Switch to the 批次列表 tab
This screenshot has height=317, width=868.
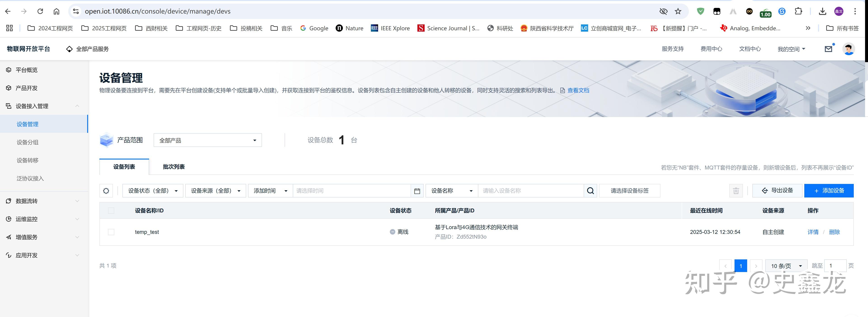coord(173,166)
